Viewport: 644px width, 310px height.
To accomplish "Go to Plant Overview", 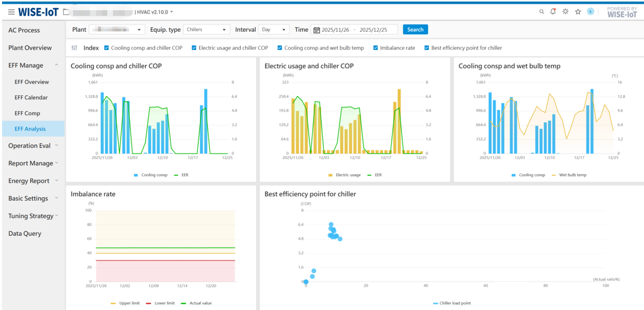I will pyautogui.click(x=30, y=48).
